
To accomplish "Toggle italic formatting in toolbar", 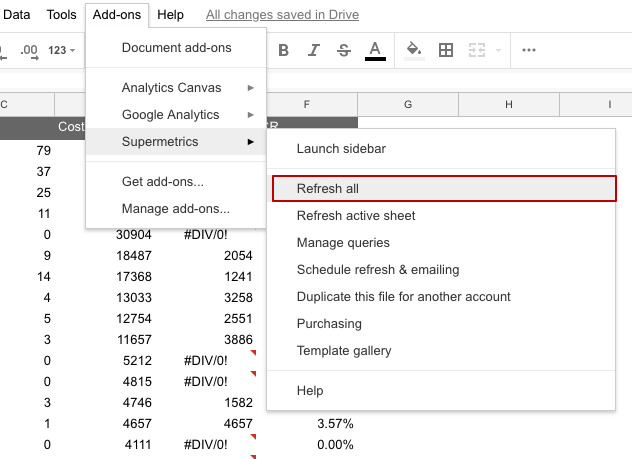I will [314, 50].
